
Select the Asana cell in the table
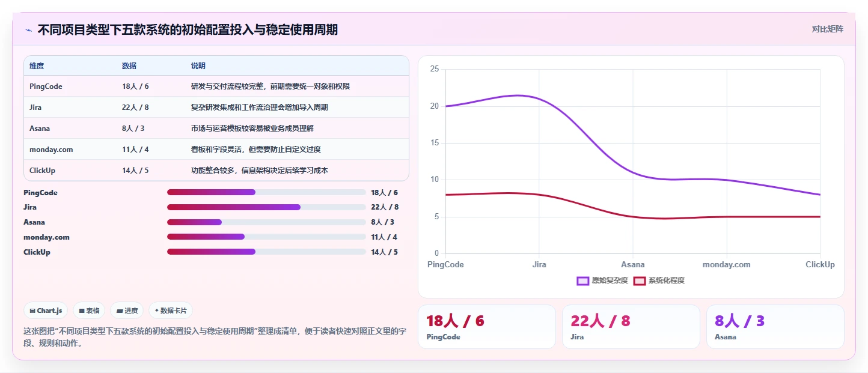[x=40, y=129]
